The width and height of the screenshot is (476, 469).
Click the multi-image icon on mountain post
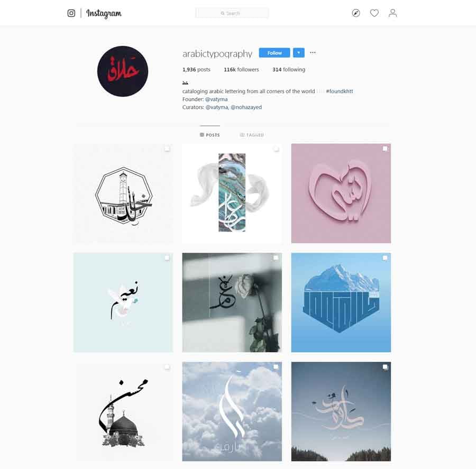tap(385, 258)
